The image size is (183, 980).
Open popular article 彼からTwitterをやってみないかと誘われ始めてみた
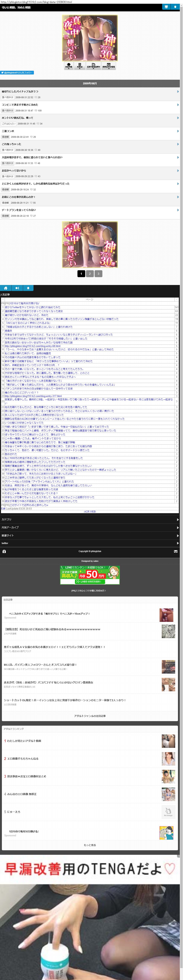coord(32,307)
